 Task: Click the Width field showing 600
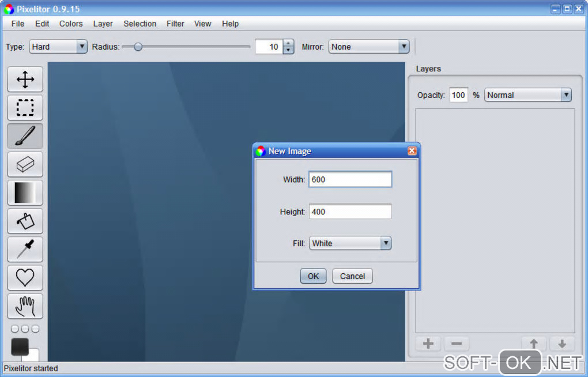[x=350, y=179]
